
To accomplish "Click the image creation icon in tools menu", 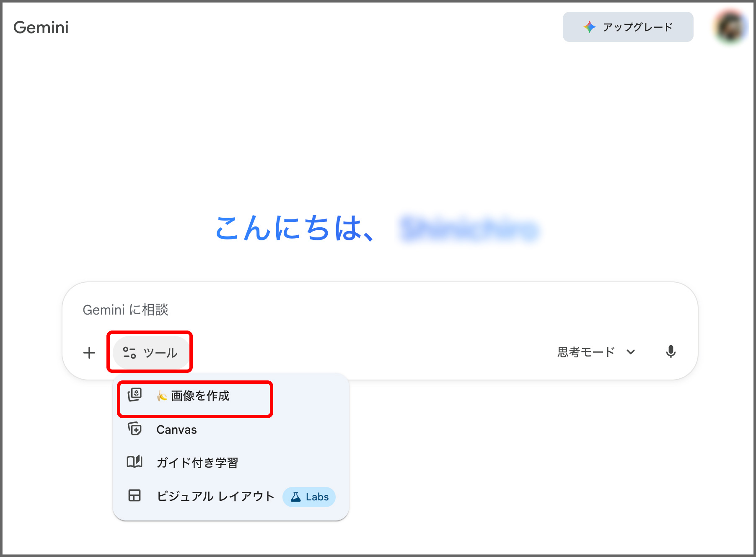I will (135, 395).
